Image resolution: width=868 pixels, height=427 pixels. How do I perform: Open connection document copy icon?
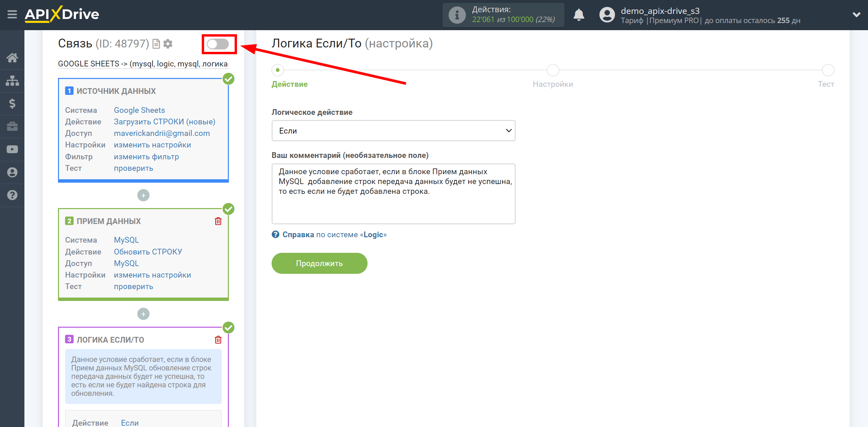coord(156,44)
